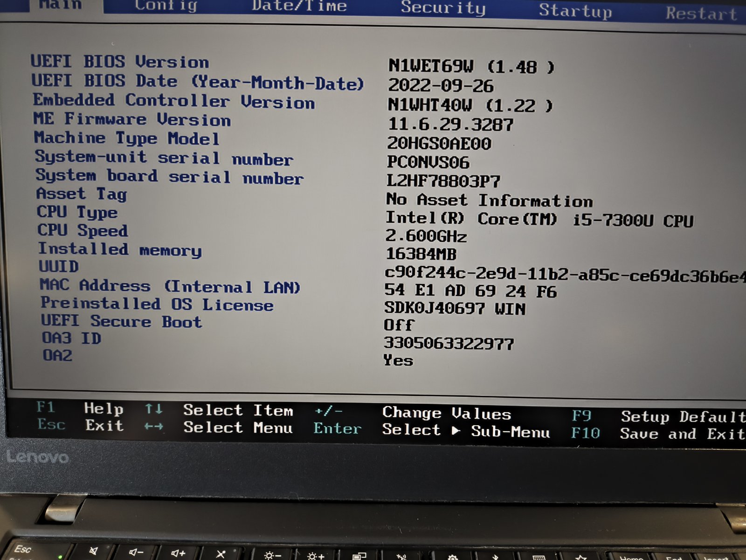The width and height of the screenshot is (746, 560).
Task: Click the value N1WHT40W (1.22)
Action: (x=470, y=105)
